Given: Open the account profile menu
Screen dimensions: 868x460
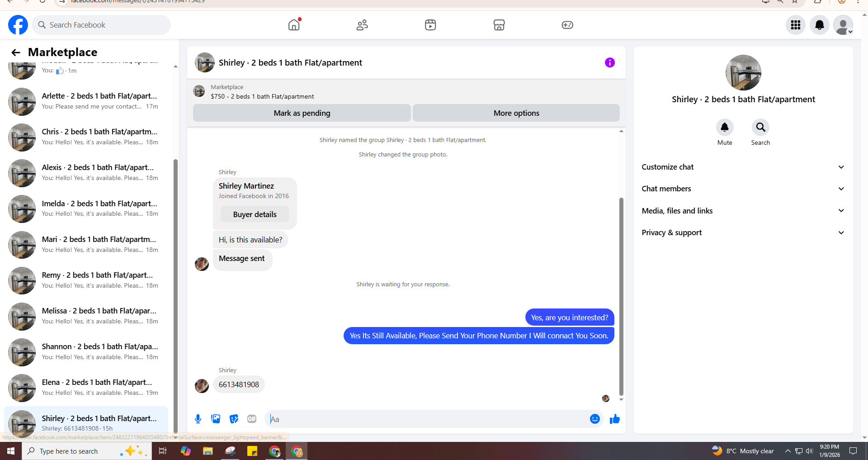Looking at the screenshot, I should click(x=843, y=25).
